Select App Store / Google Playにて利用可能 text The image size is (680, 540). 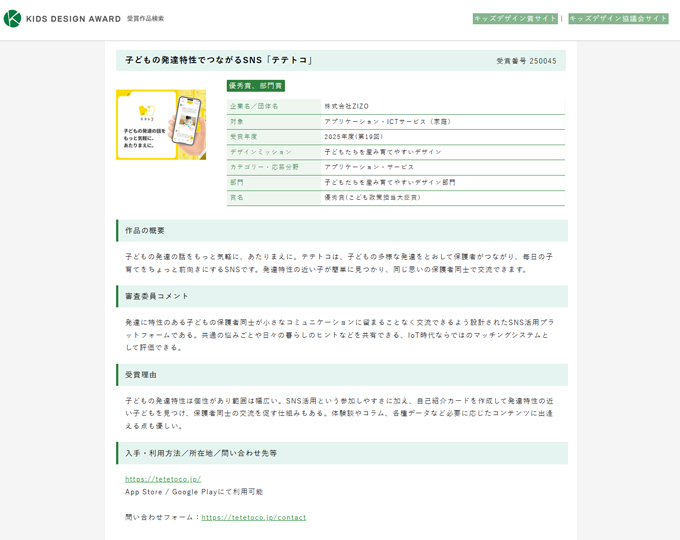coord(194,492)
